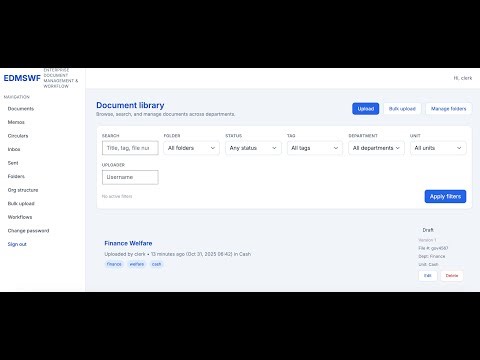Open the Circulars page
Viewport: 480px width, 360px height.
coord(18,136)
